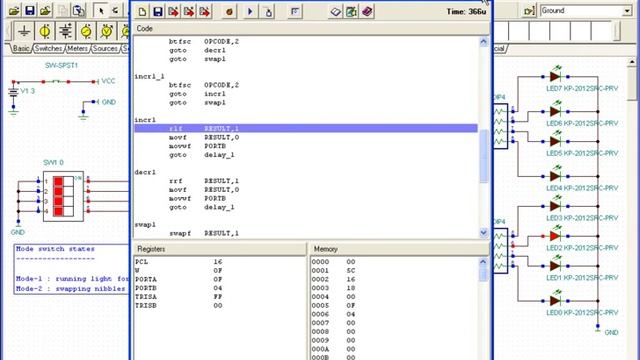
Task: Click step icon right of blue play
Action: point(268,12)
